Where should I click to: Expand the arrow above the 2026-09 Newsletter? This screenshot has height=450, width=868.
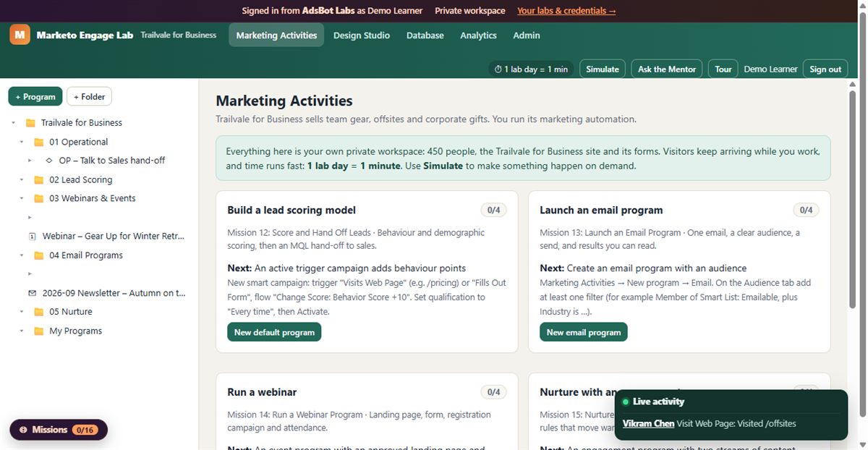[30, 274]
